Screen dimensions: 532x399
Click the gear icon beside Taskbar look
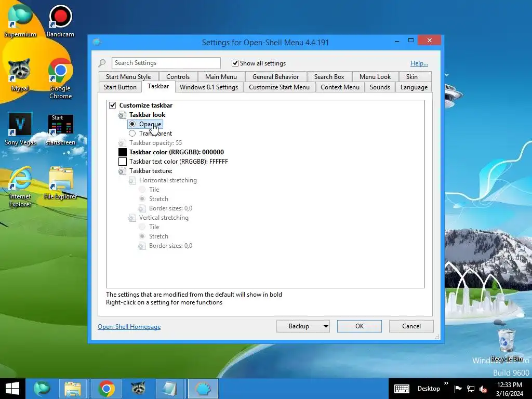pyautogui.click(x=122, y=115)
